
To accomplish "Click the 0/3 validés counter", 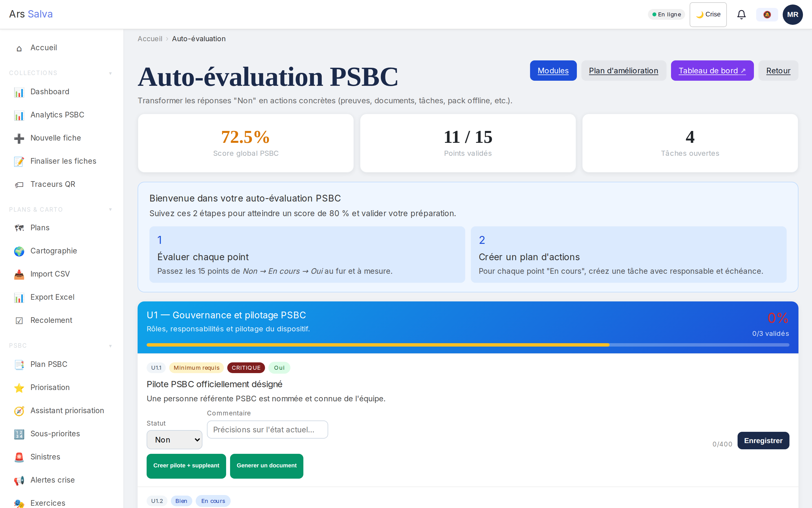I will 770,334.
